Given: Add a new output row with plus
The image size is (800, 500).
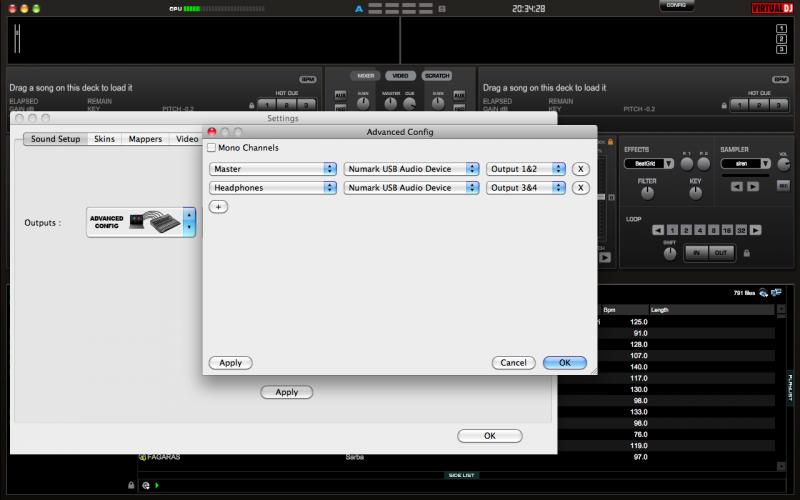Looking at the screenshot, I should click(x=219, y=206).
